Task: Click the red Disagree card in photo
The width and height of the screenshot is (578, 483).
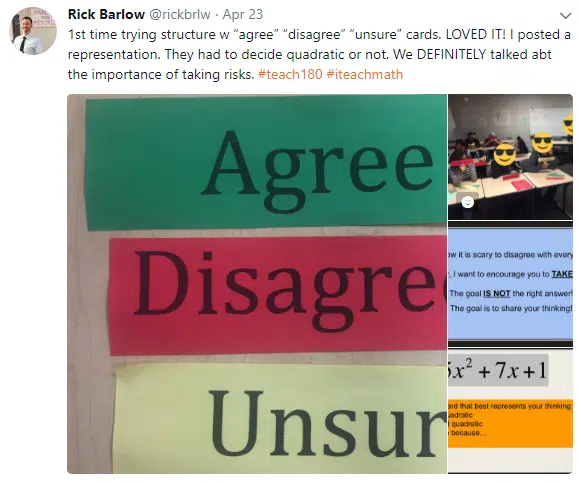Action: (278, 295)
